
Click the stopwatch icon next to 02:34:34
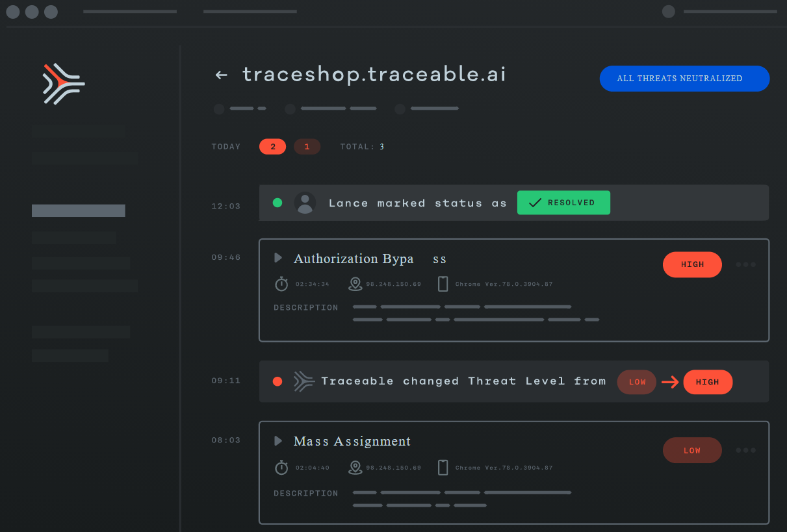(x=281, y=284)
